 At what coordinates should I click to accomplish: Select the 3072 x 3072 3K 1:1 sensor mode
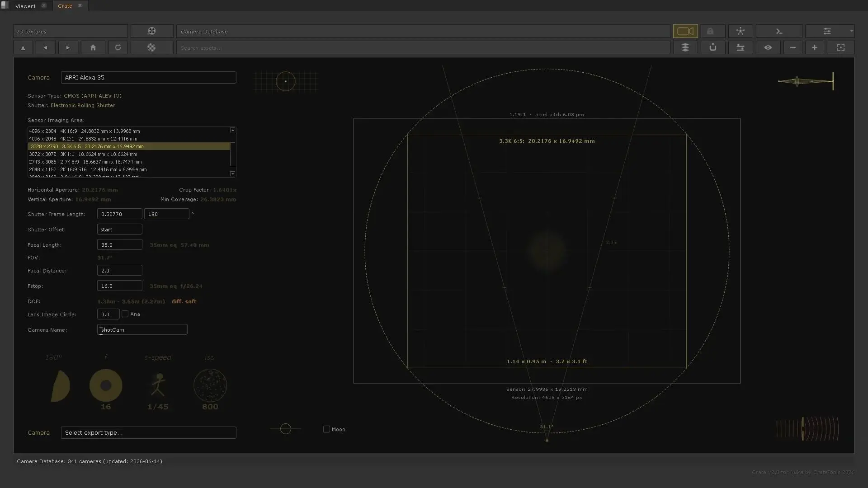pos(129,154)
